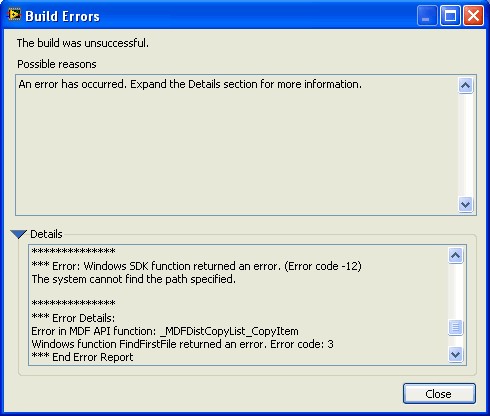Click the up arrow of the Details scrollbar
Screen dimensions: 490x416
(455, 256)
